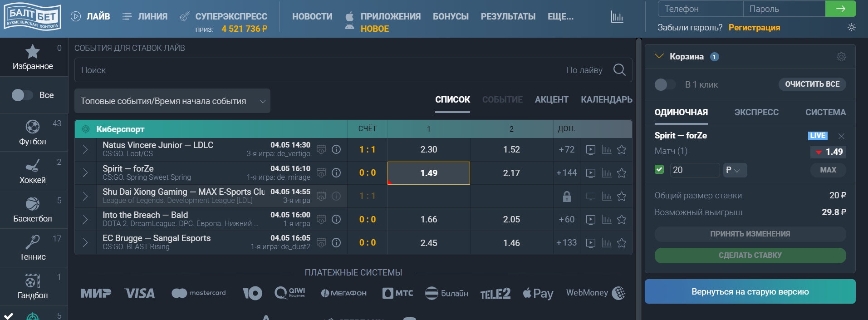Open the Регистрация link
The width and height of the screenshot is (868, 320).
point(754,28)
